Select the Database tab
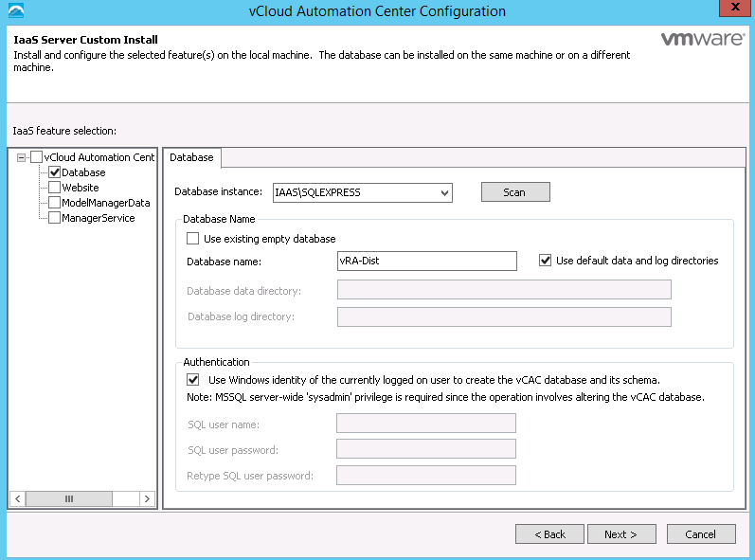The image size is (755, 560). pos(191,157)
